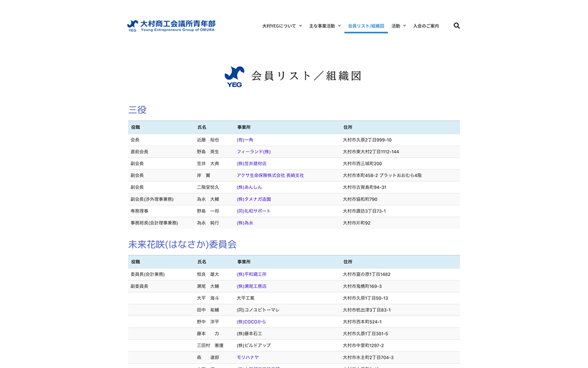The image size is (588, 368).
Task: Open the 主な事業活動 menu item
Action: [x=322, y=26]
